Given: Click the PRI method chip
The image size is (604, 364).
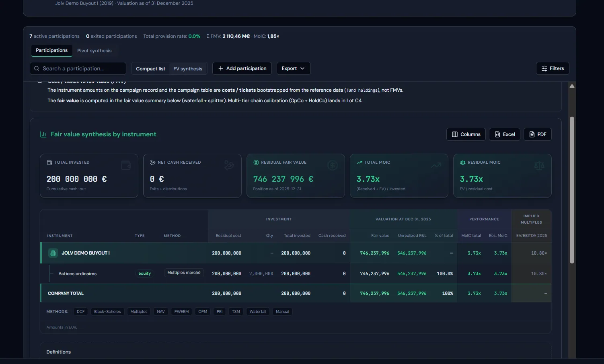Looking at the screenshot, I should (x=220, y=312).
